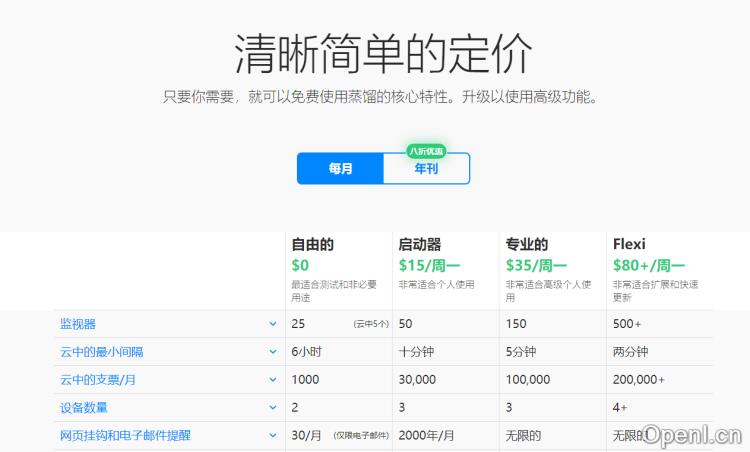Select the 启动器 plan heading
The image size is (750, 452).
[419, 244]
